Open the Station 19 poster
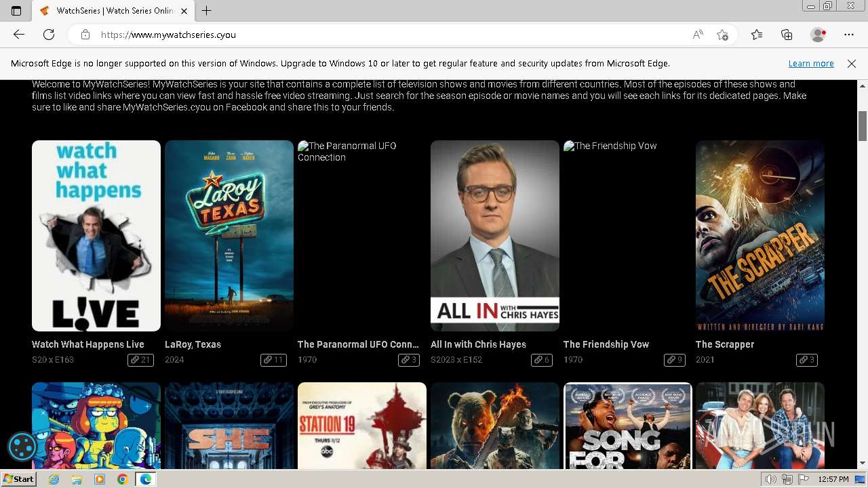Screen dimensions: 868x488 [362, 426]
